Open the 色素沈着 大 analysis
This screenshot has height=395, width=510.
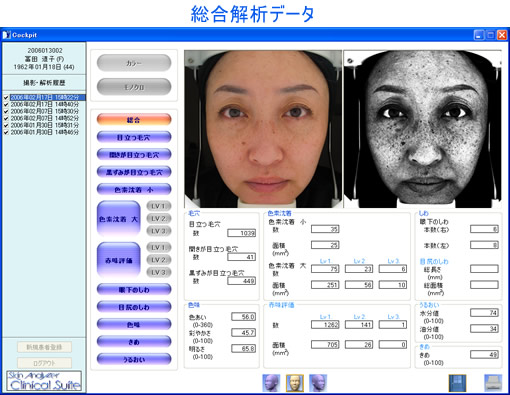(x=119, y=219)
